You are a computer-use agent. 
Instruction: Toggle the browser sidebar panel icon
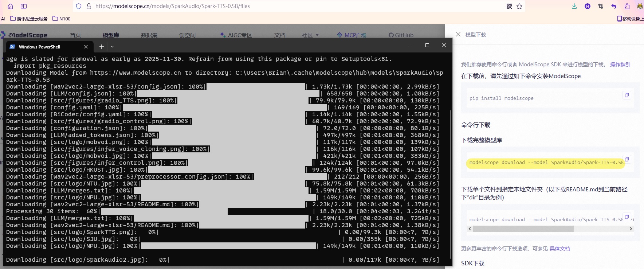click(24, 6)
